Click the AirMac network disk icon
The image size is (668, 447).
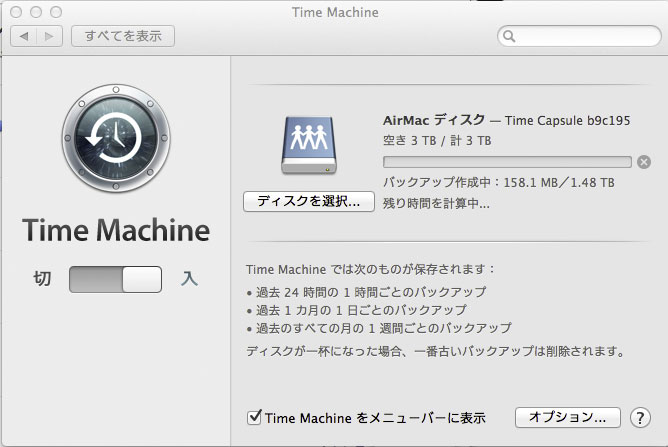tap(309, 145)
